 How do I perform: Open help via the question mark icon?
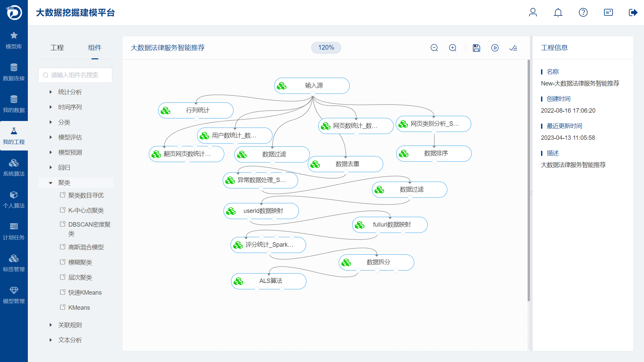[583, 13]
